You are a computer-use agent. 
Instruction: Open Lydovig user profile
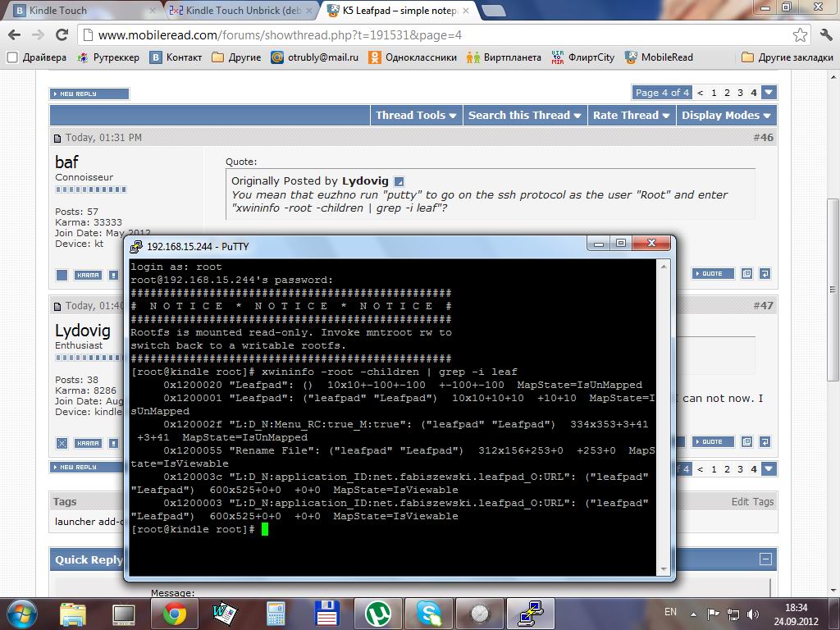tap(83, 331)
